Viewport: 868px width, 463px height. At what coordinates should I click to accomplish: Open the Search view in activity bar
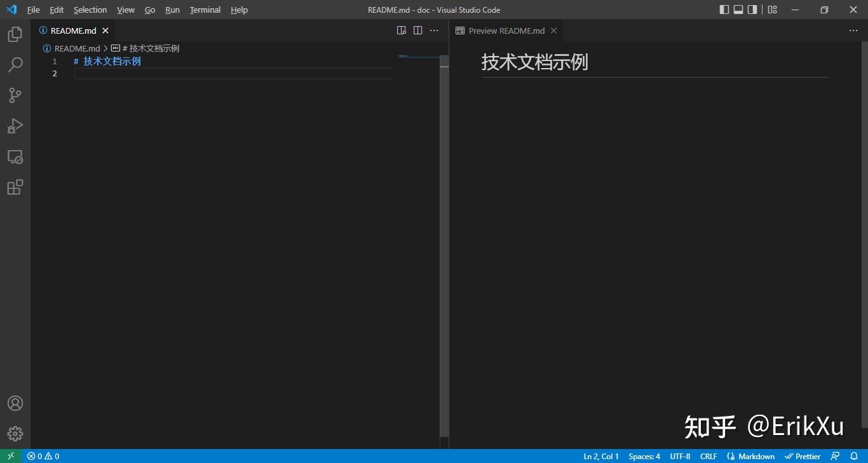coord(15,65)
